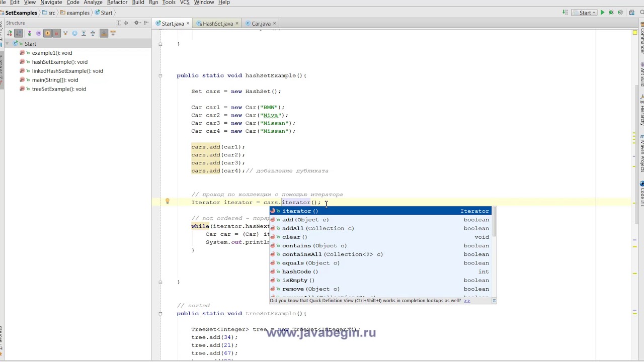This screenshot has width=644, height=362.
Task: Click Collapse All in Structure toolbar
Action: (x=93, y=33)
